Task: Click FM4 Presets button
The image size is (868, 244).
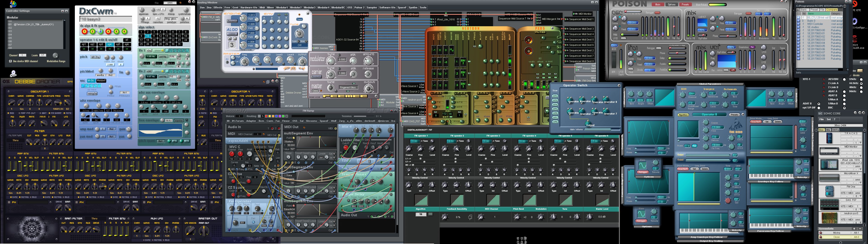Action: point(232,21)
